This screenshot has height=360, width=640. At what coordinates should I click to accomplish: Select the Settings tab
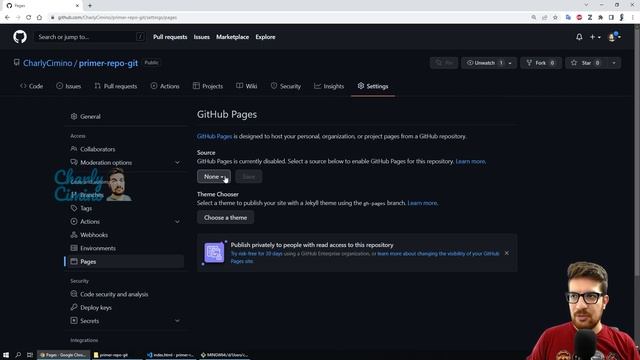tap(373, 86)
